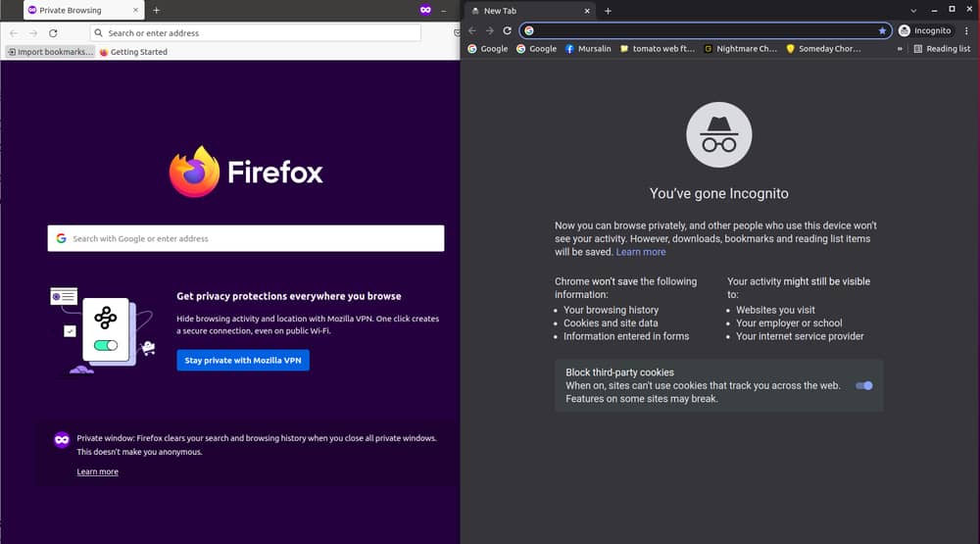Viewport: 980px width, 544px height.
Task: Click 'Your internet service provider' list item
Action: 800,336
